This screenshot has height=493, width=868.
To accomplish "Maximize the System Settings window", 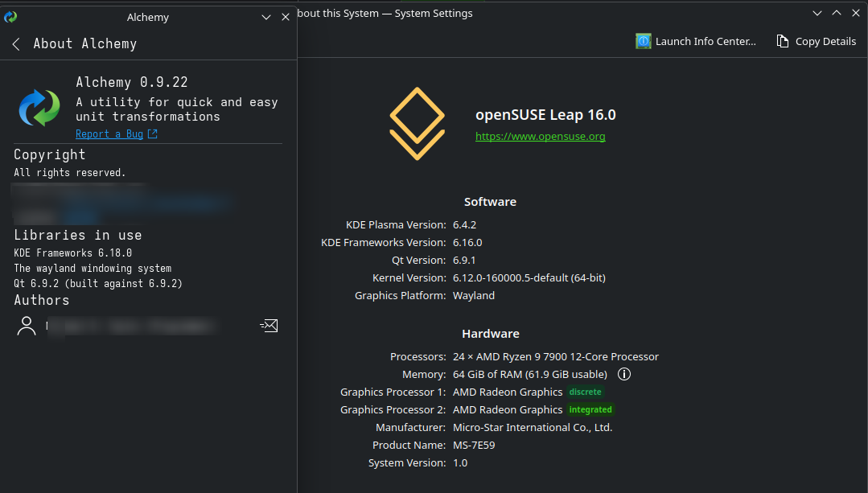I will pyautogui.click(x=836, y=14).
